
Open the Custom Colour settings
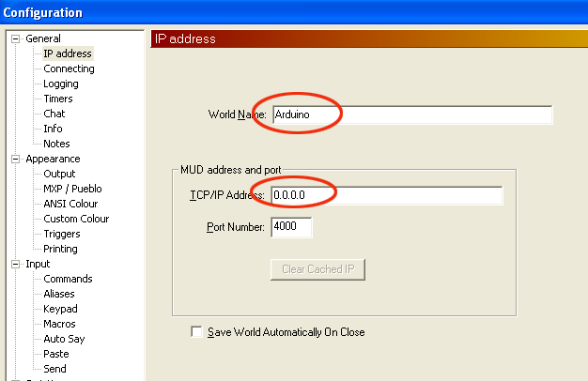click(x=76, y=219)
